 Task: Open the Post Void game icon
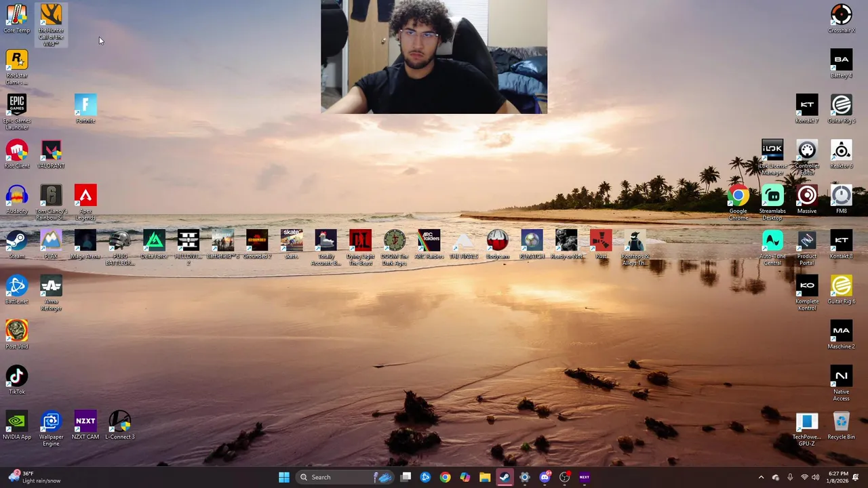click(x=17, y=335)
